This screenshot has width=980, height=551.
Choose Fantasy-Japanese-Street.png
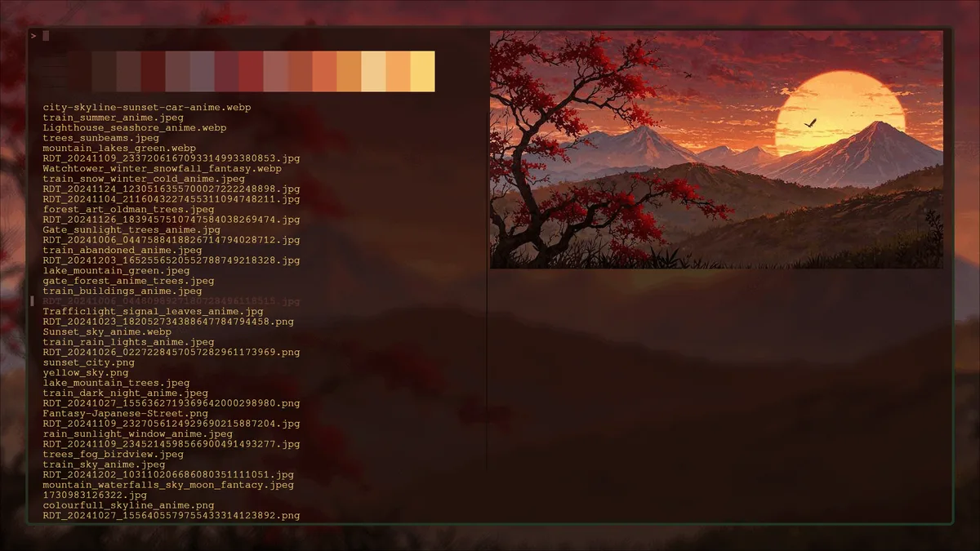125,413
